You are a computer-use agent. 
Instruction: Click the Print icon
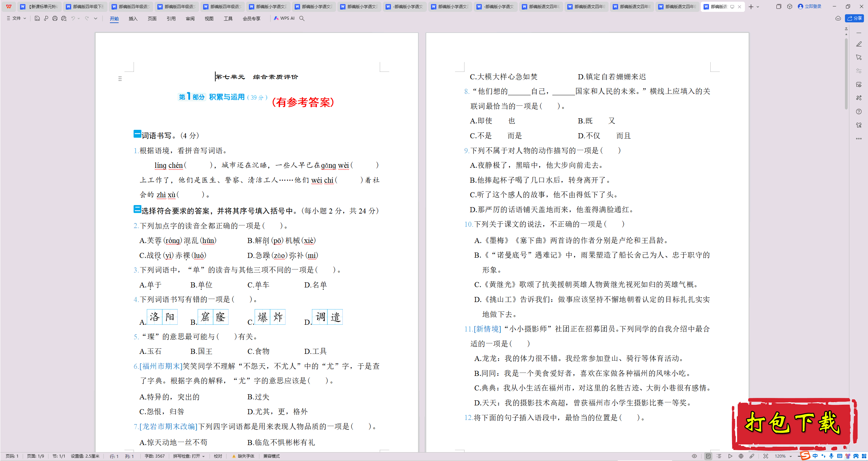tap(55, 18)
